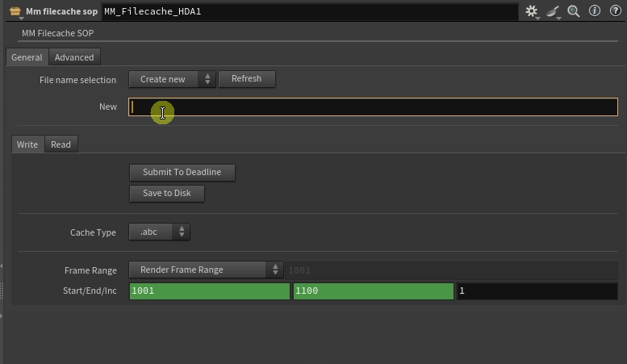Click the info icon for node

pyautogui.click(x=595, y=11)
